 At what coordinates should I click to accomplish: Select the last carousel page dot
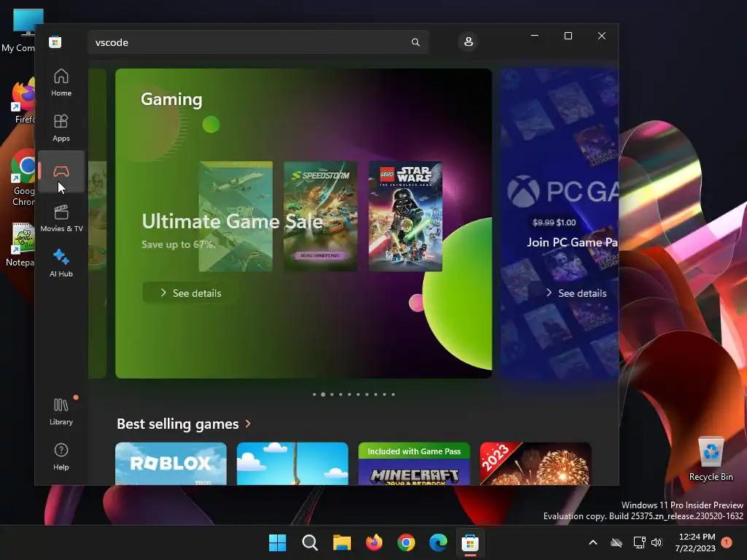coord(393,394)
